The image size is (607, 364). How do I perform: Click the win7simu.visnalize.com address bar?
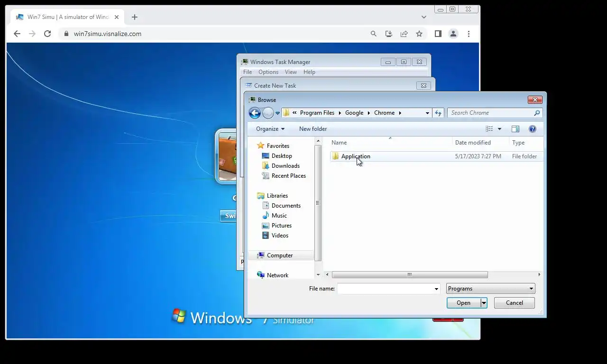pos(108,34)
